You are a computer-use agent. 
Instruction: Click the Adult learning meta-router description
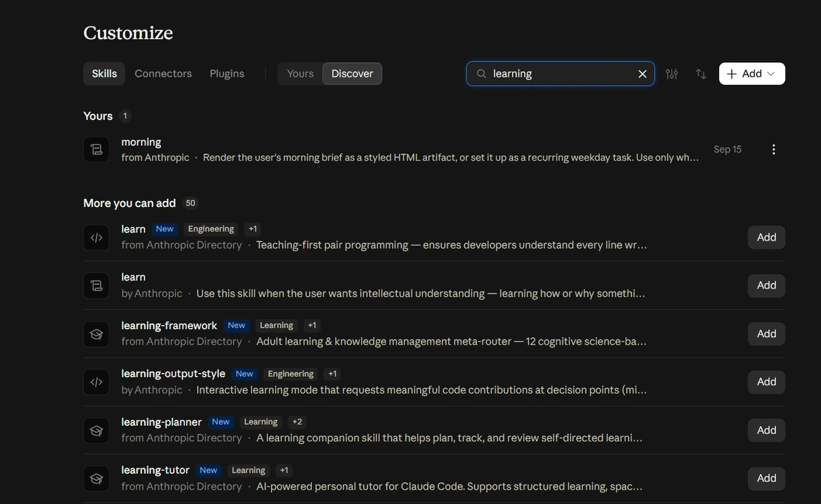pyautogui.click(x=451, y=341)
